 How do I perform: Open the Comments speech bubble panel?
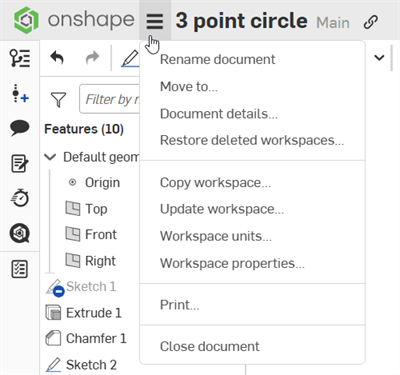point(20,128)
